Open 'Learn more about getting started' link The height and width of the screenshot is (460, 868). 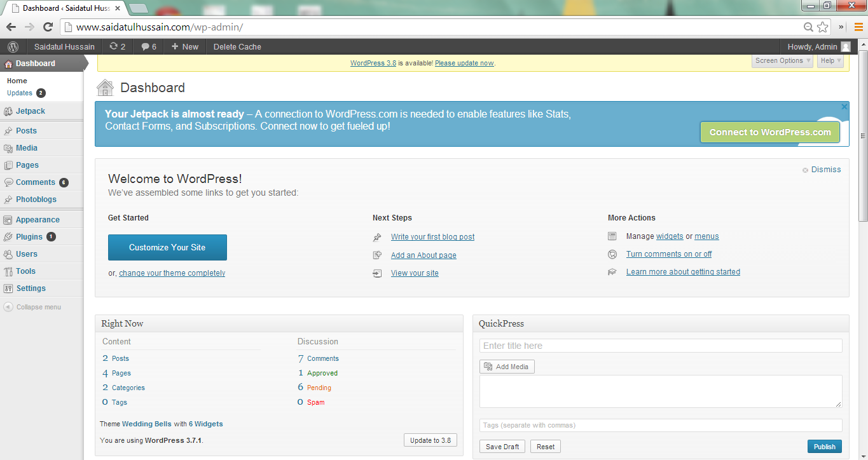(x=683, y=272)
